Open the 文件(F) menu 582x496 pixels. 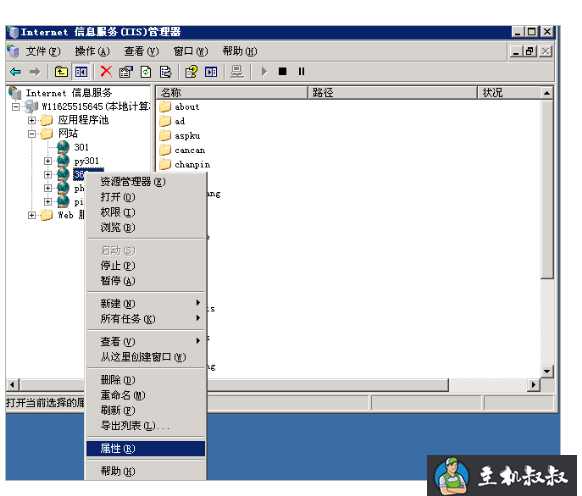pyautogui.click(x=43, y=51)
